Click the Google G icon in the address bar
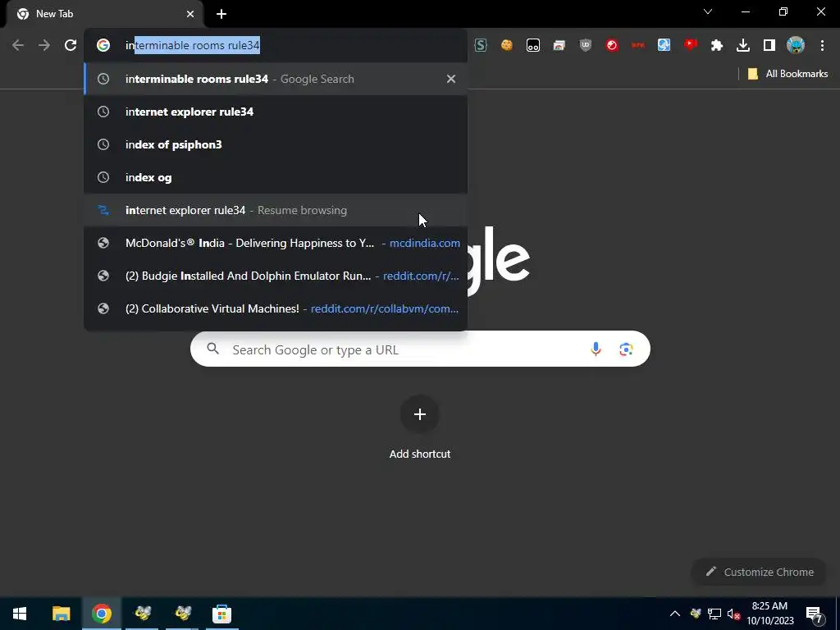This screenshot has width=840, height=630. [103, 46]
